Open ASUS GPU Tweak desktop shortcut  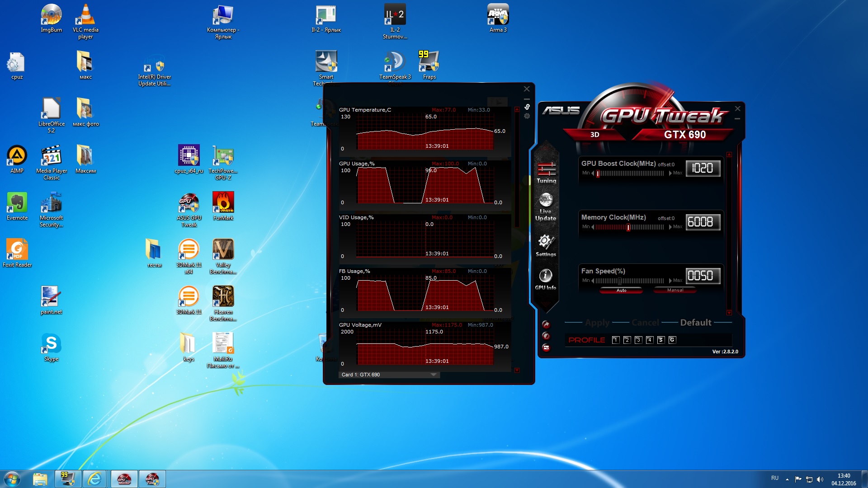pos(189,210)
